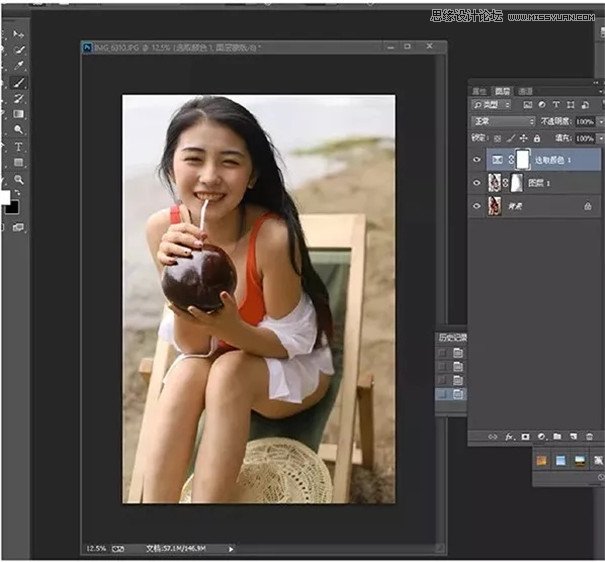Select the 背景 layer thumbnail
This screenshot has width=605, height=562.
pyautogui.click(x=495, y=206)
